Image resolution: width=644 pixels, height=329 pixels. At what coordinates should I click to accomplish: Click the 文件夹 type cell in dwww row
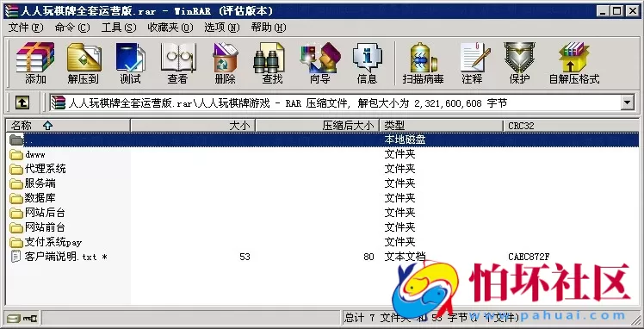point(400,154)
